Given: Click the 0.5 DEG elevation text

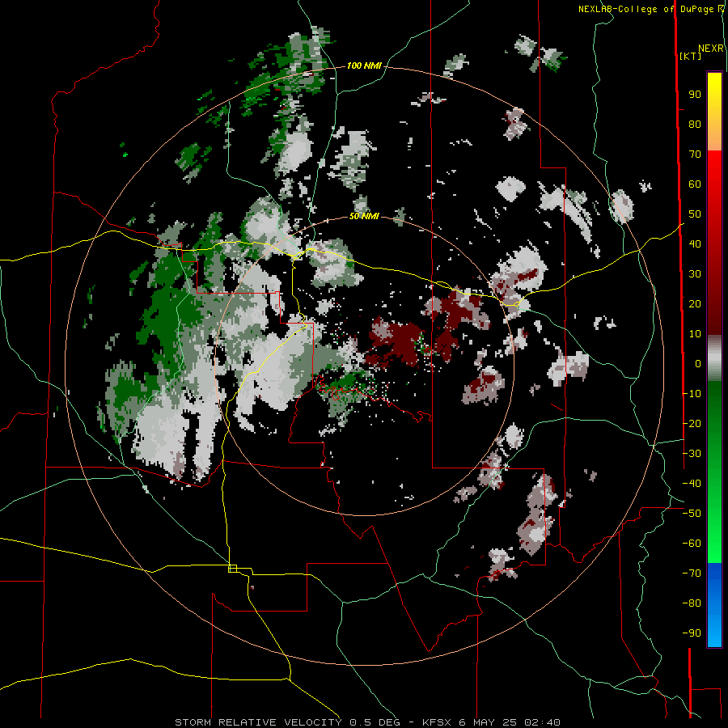Looking at the screenshot, I should pyautogui.click(x=374, y=722).
